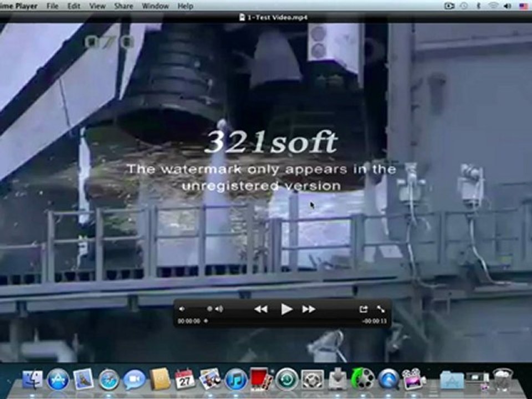Open iPhoto in the Dock
Image resolution: width=532 pixels, height=399 pixels.
pyautogui.click(x=210, y=379)
